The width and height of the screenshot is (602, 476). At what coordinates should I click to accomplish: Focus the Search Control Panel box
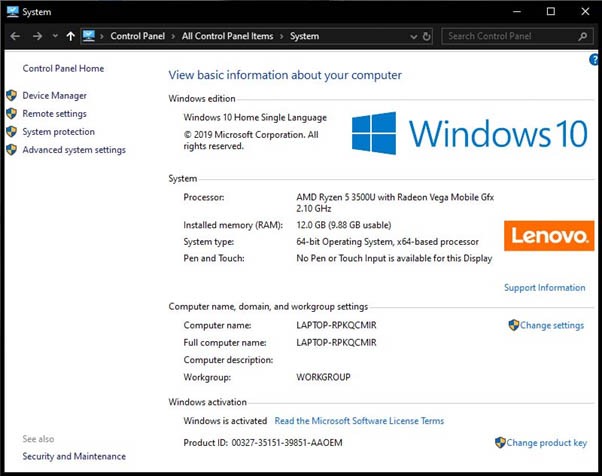coord(518,36)
